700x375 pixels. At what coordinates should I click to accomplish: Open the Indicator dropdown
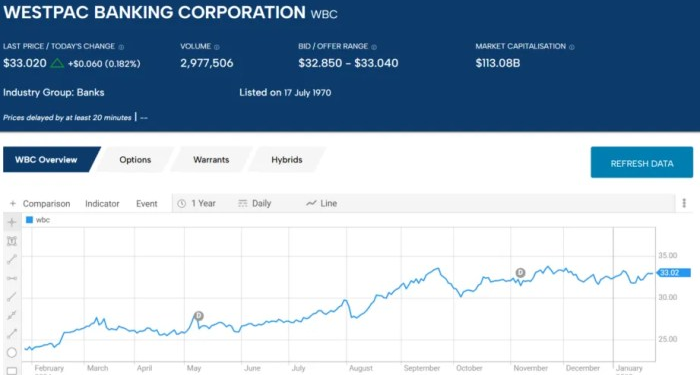102,204
